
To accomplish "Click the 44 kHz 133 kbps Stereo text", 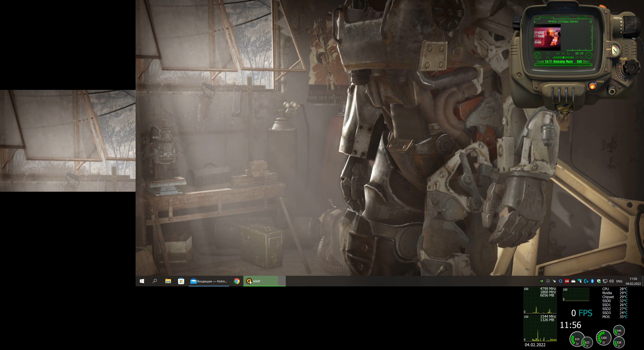I will (x=563, y=21).
